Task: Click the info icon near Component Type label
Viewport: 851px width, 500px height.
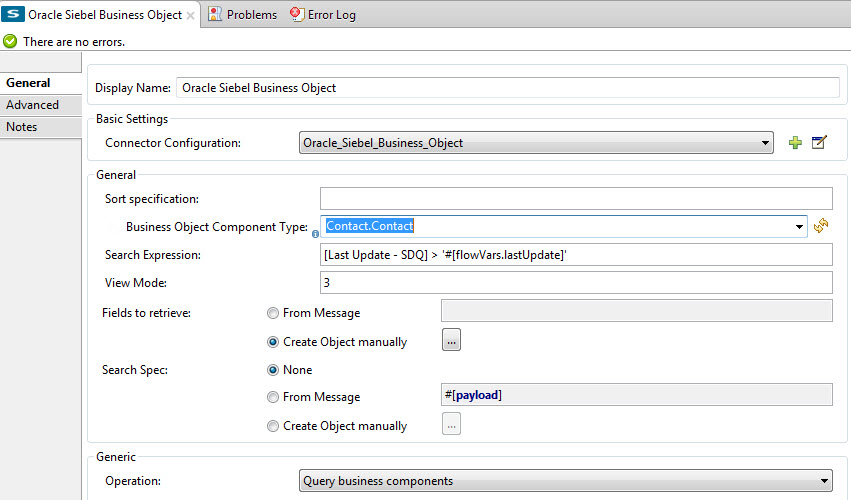Action: (315, 234)
